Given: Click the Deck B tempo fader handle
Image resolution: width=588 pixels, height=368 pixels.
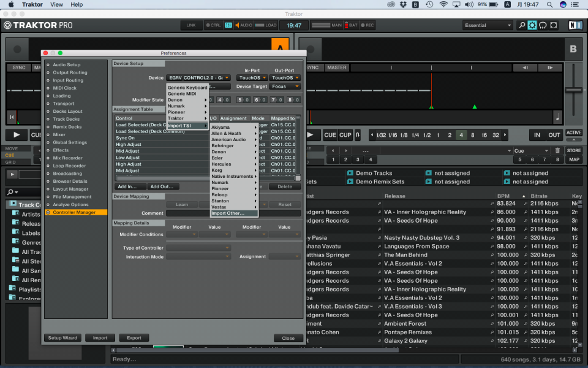Looking at the screenshot, I should click(x=573, y=90).
